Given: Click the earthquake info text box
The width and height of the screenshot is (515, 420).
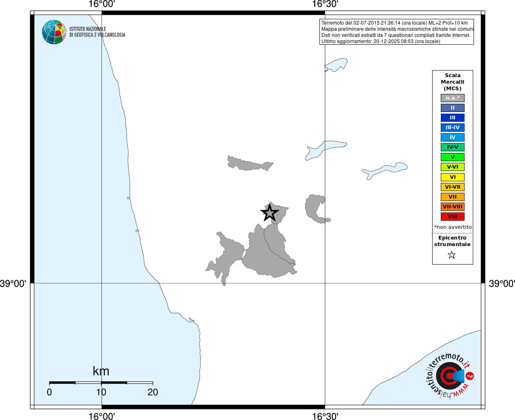Looking at the screenshot, I should 397,32.
